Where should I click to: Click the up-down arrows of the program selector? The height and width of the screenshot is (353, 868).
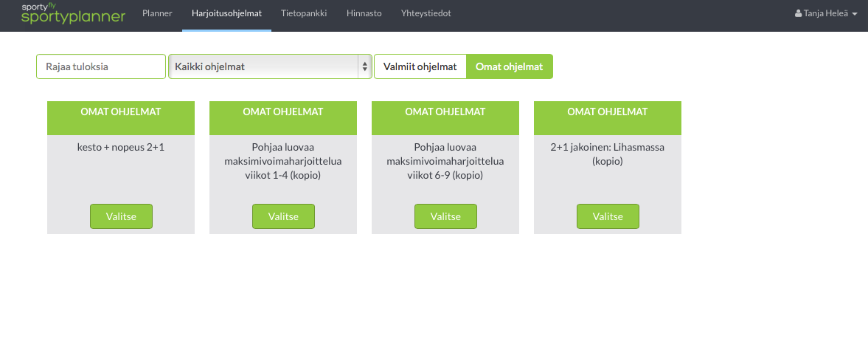[364, 66]
